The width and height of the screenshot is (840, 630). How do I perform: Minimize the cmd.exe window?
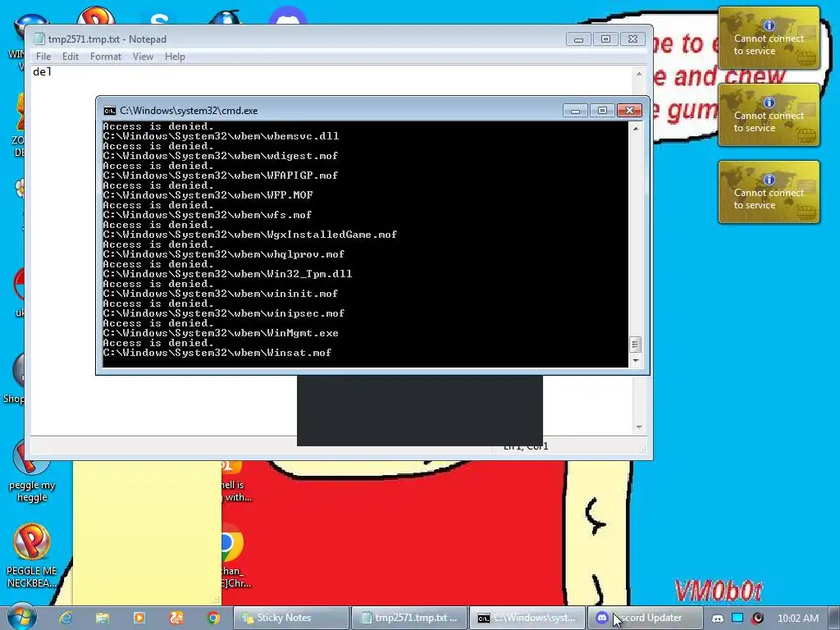[575, 111]
